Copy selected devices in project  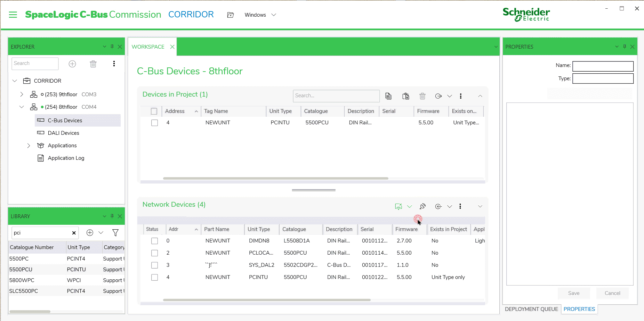[x=388, y=96]
